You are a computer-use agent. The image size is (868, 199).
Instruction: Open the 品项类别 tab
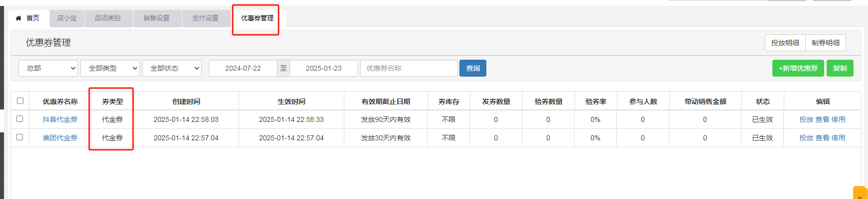108,18
